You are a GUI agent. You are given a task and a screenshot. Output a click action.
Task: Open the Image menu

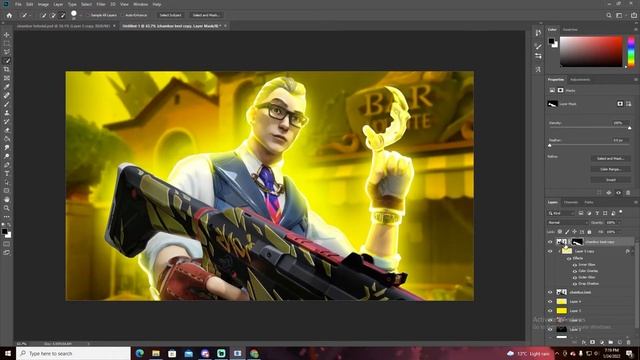43,4
